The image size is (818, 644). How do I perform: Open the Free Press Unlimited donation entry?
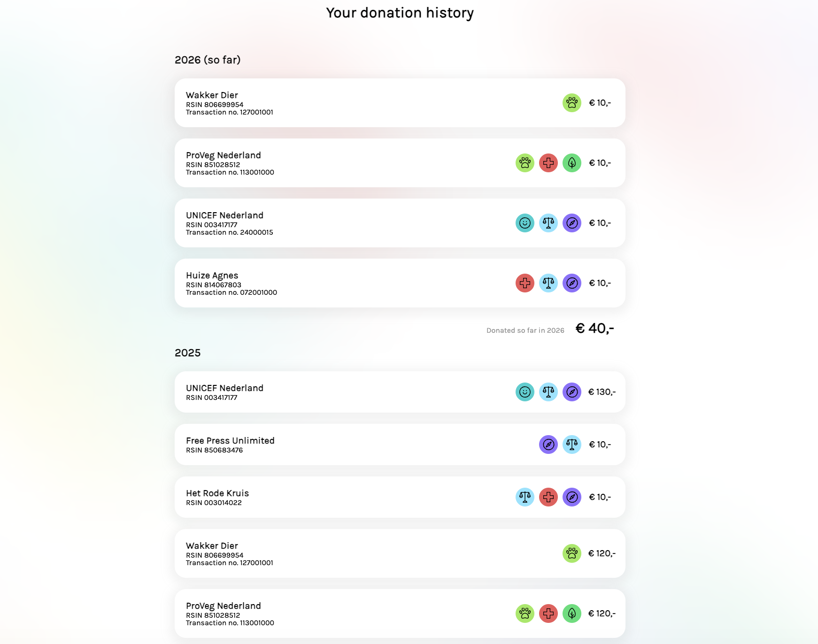400,445
